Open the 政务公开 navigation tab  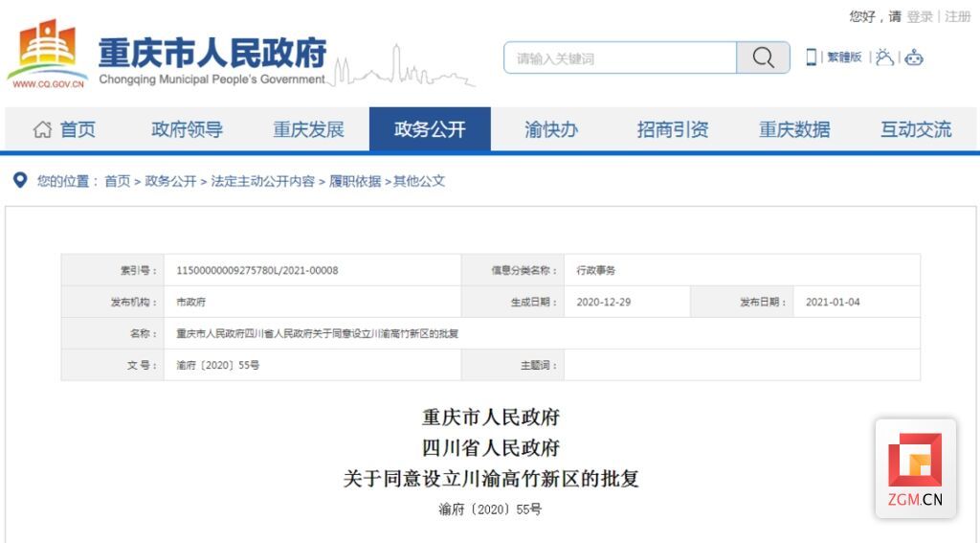click(x=430, y=129)
